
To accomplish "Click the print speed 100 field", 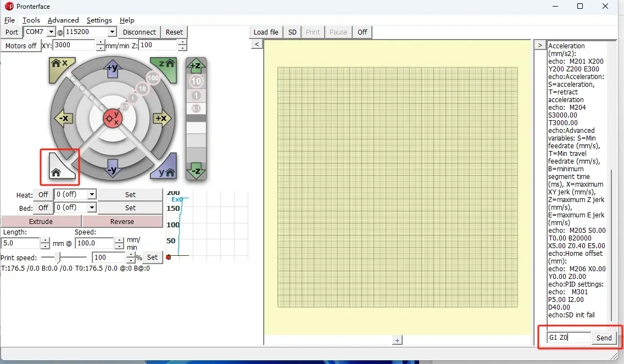I will [x=109, y=257].
